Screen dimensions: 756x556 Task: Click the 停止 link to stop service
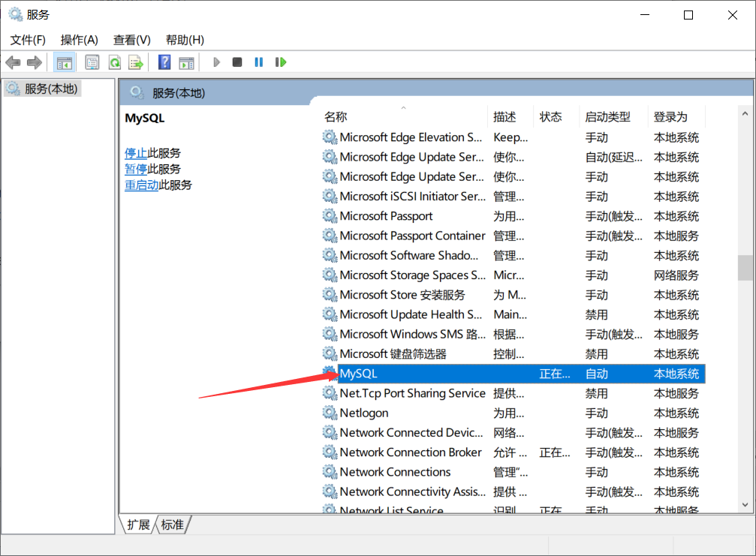136,153
